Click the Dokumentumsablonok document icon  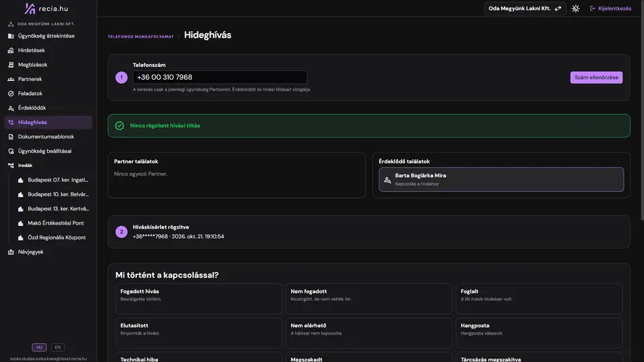click(x=11, y=137)
